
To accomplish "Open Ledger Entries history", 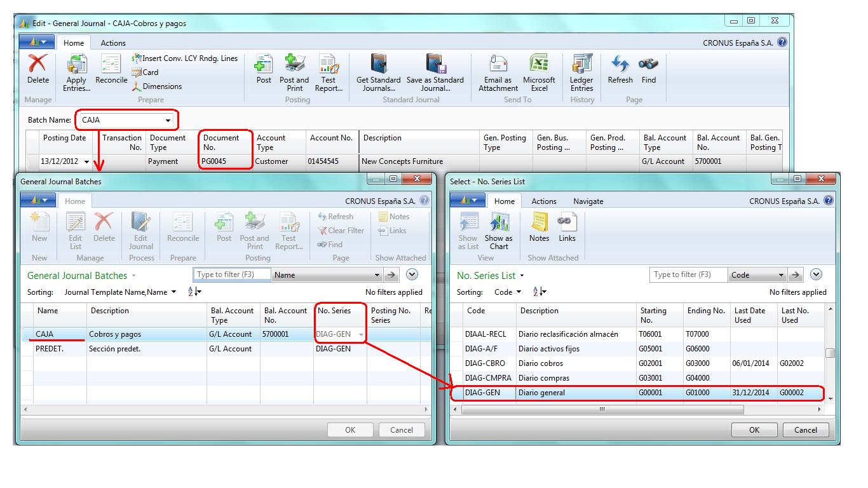I will click(x=581, y=72).
